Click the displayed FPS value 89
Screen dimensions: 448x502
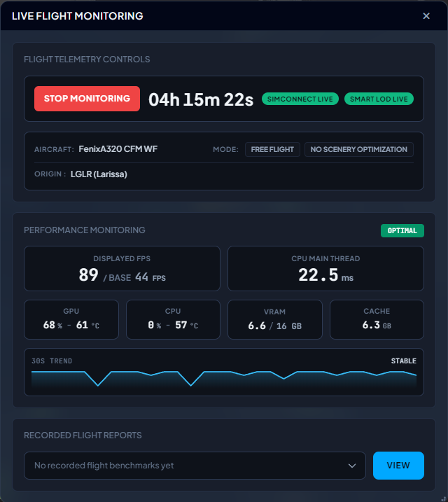point(88,274)
